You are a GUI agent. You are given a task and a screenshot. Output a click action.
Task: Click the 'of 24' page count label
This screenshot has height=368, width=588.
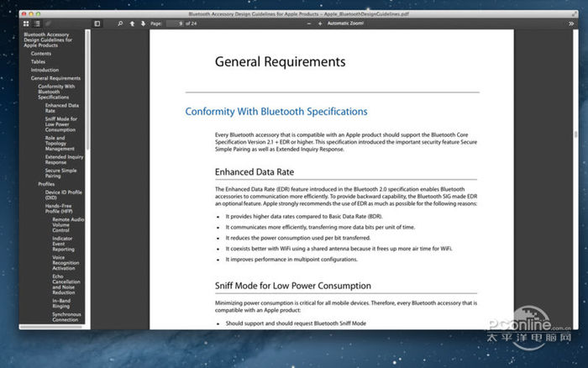191,24
